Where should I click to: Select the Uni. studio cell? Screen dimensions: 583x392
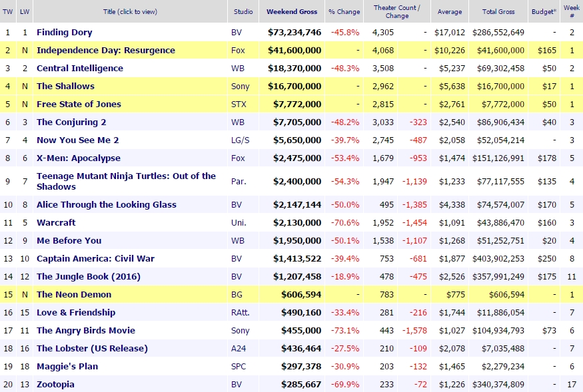(x=239, y=222)
